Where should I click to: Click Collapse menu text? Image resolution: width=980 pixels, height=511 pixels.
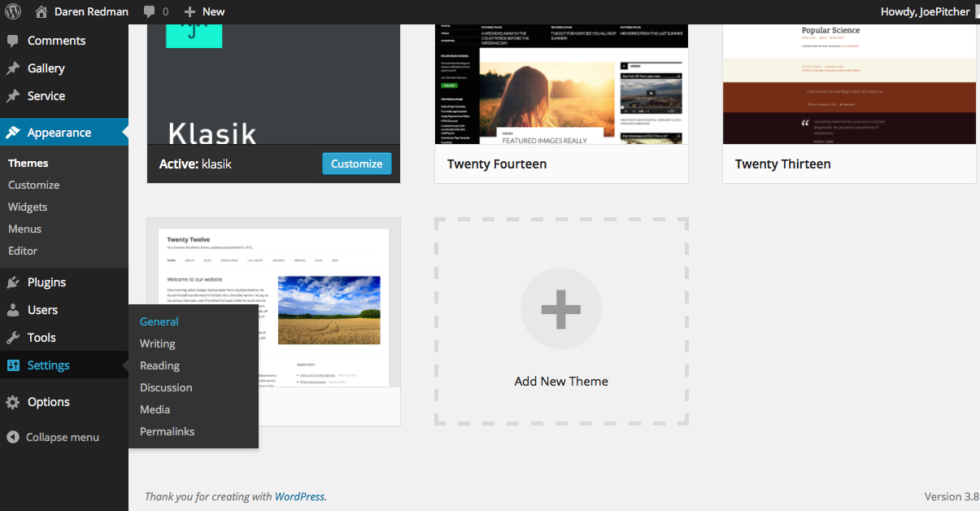[x=63, y=437]
